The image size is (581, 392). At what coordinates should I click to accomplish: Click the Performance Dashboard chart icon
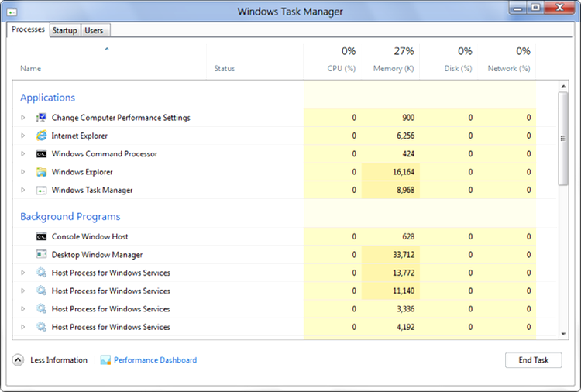pos(105,360)
